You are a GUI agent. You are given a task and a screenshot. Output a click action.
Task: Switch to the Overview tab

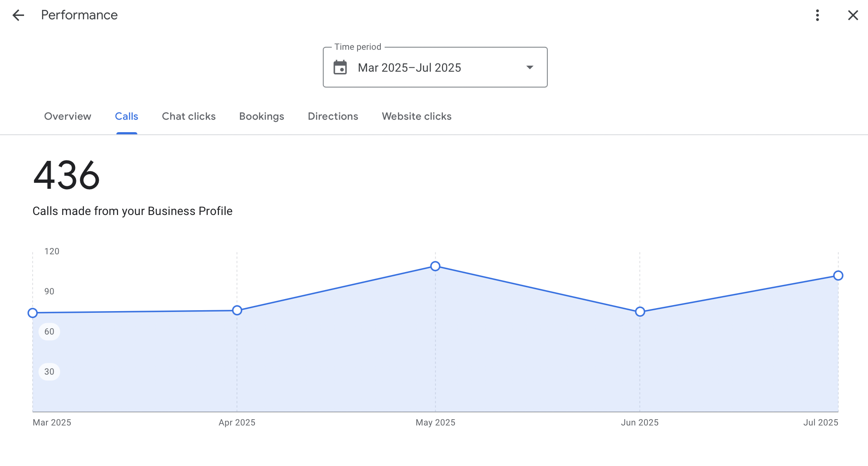(67, 116)
